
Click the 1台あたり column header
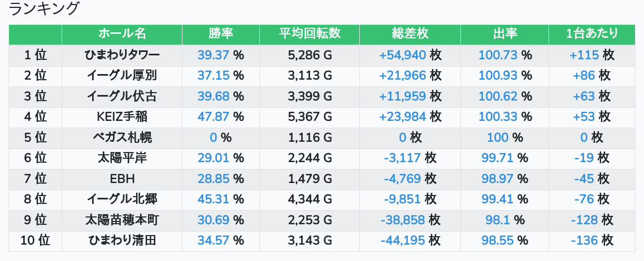(x=592, y=34)
